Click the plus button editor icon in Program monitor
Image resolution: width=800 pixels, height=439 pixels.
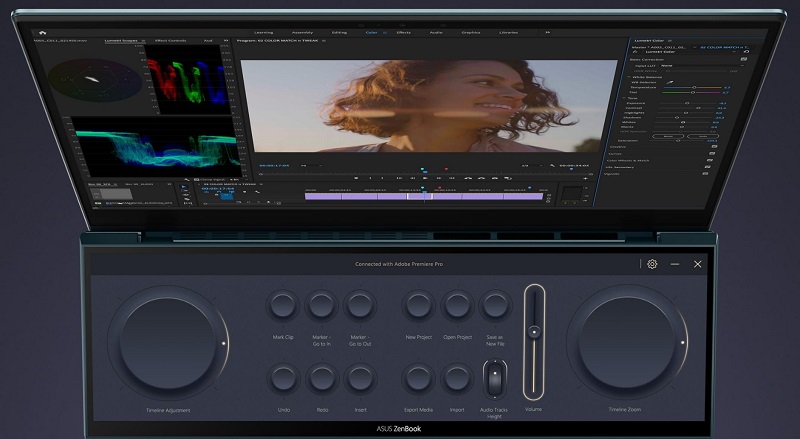pos(585,178)
